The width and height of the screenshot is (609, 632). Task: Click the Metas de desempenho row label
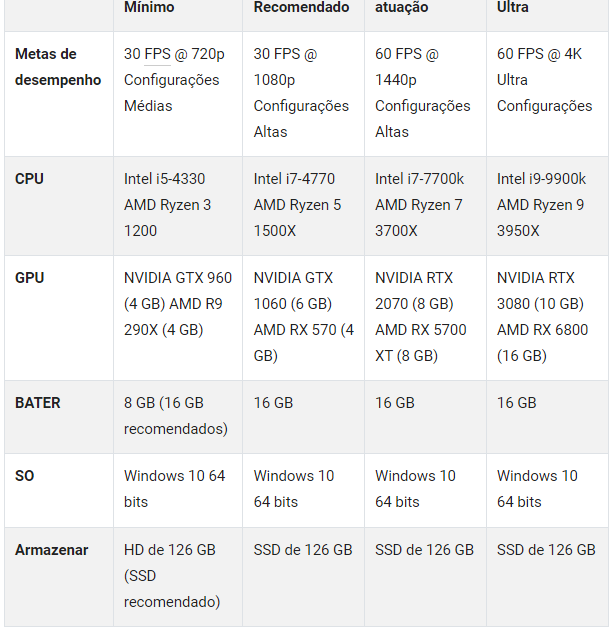[58, 67]
